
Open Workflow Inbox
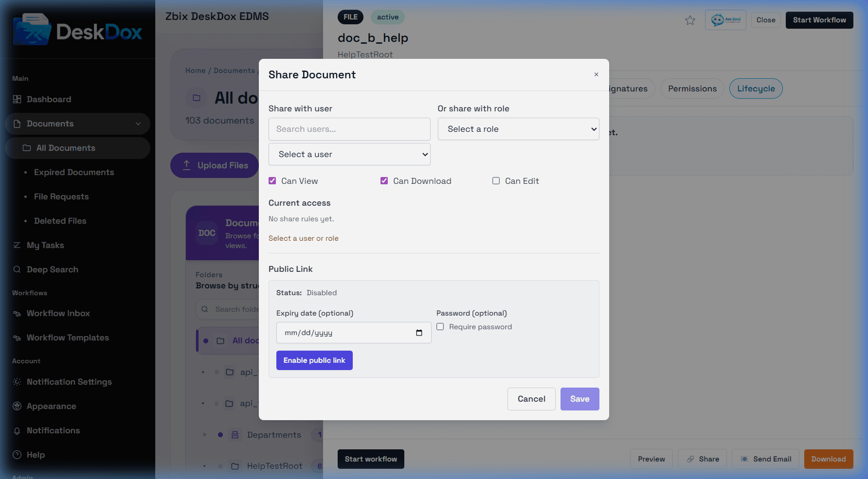(x=58, y=313)
